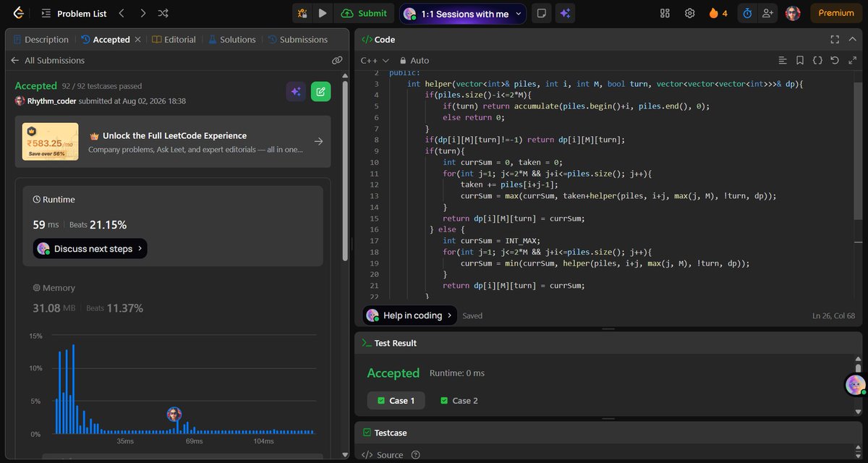Run code with the play icon

click(323, 13)
